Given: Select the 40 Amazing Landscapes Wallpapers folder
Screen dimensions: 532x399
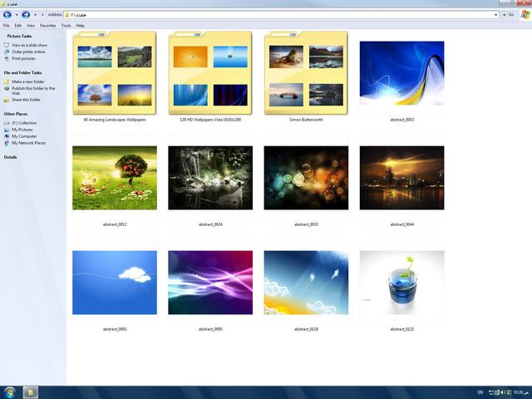Looking at the screenshot, I should click(x=115, y=73).
